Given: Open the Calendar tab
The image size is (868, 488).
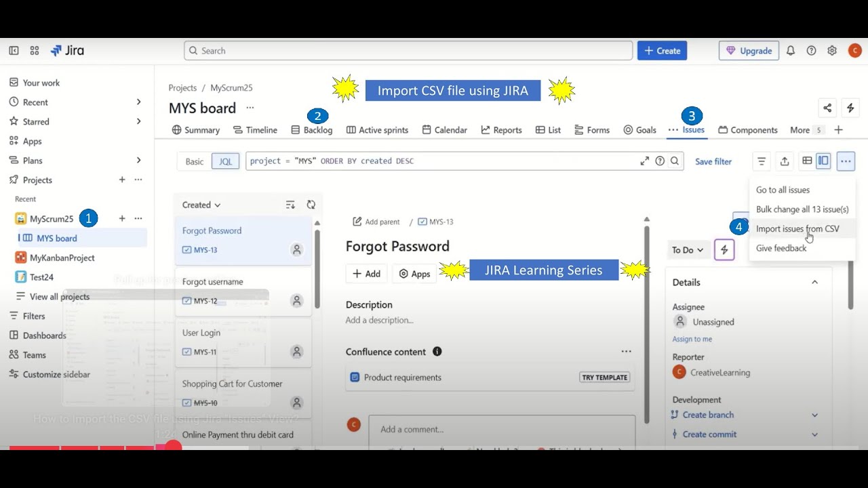Looking at the screenshot, I should click(445, 130).
